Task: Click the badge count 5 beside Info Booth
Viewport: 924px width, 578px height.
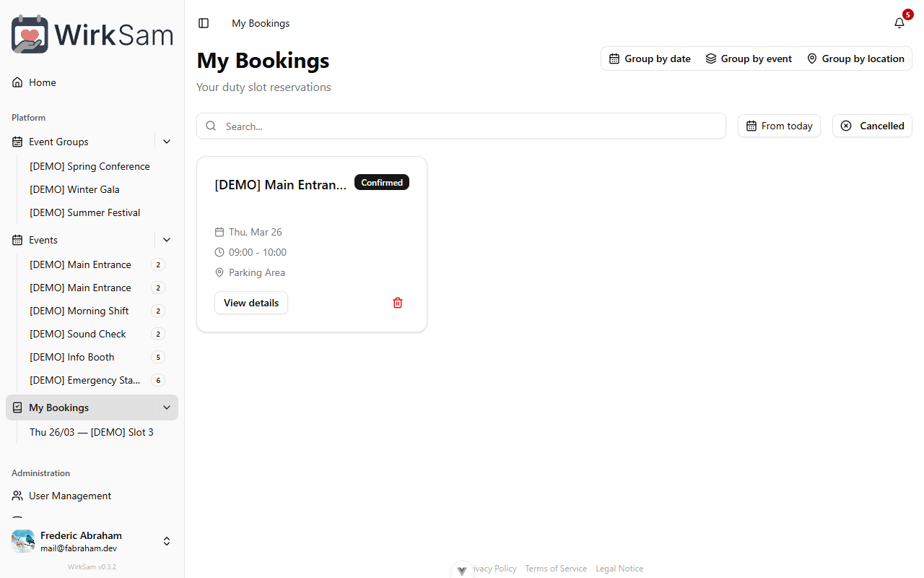Action: pyautogui.click(x=158, y=357)
